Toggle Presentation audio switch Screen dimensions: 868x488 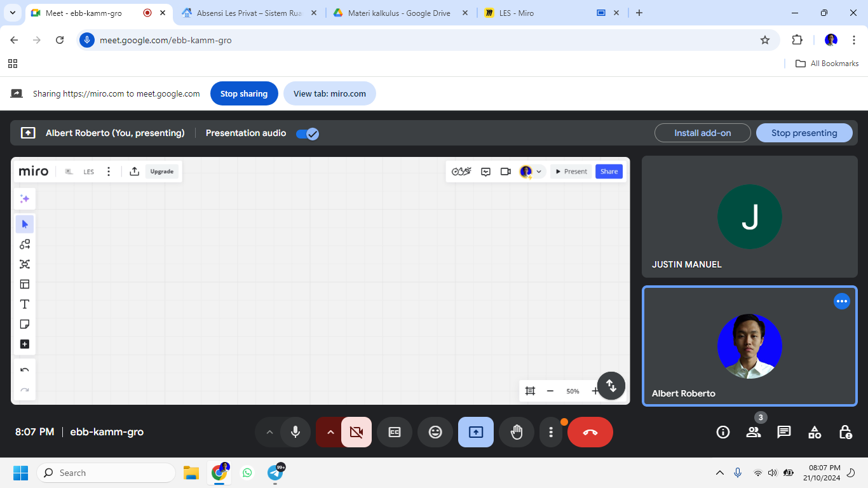click(308, 133)
